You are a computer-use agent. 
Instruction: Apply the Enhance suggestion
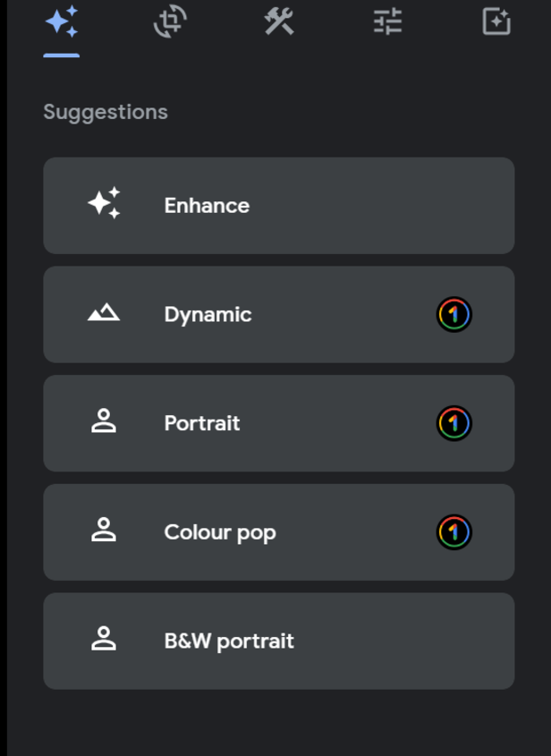(278, 205)
